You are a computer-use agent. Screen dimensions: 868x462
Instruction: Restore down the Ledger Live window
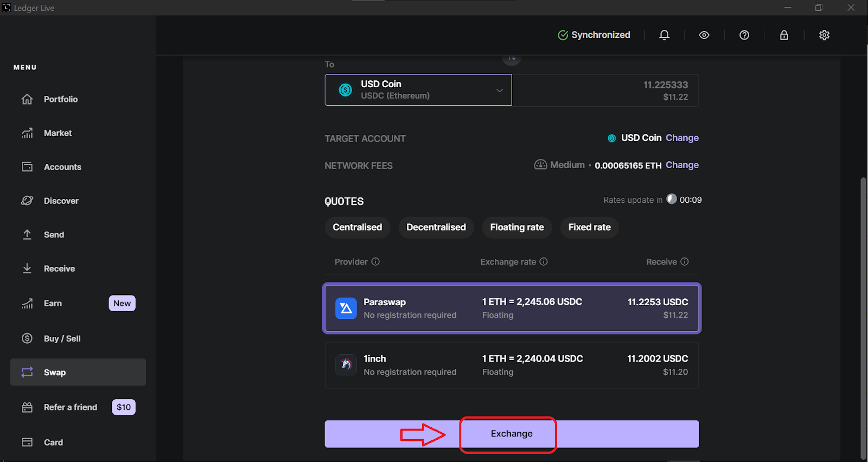point(819,8)
